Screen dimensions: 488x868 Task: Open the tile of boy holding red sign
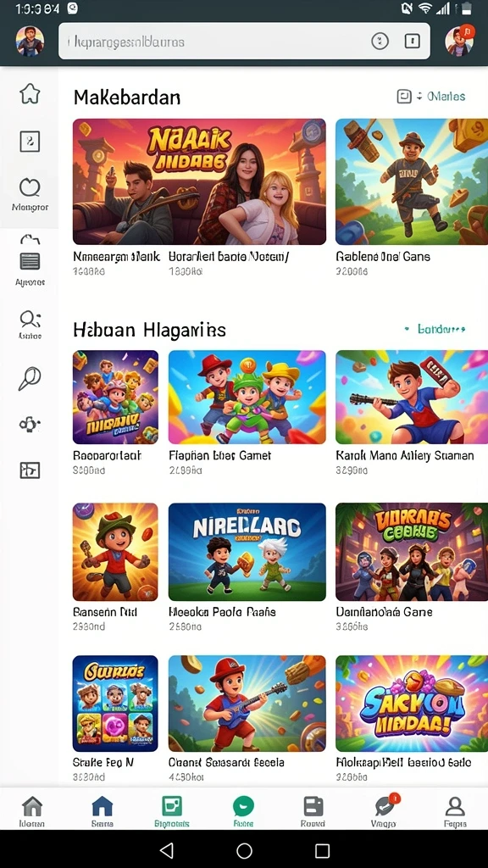[412, 397]
